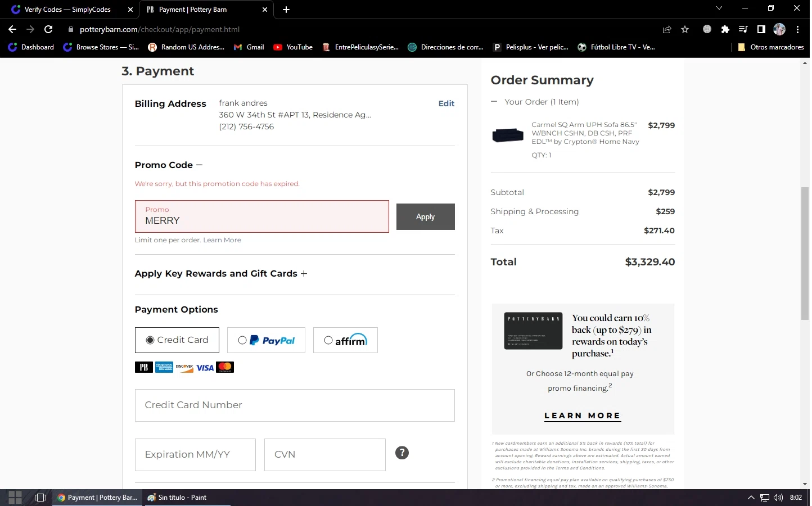This screenshot has width=812, height=506.
Task: Open the Dashboard bookmark
Action: pos(31,47)
